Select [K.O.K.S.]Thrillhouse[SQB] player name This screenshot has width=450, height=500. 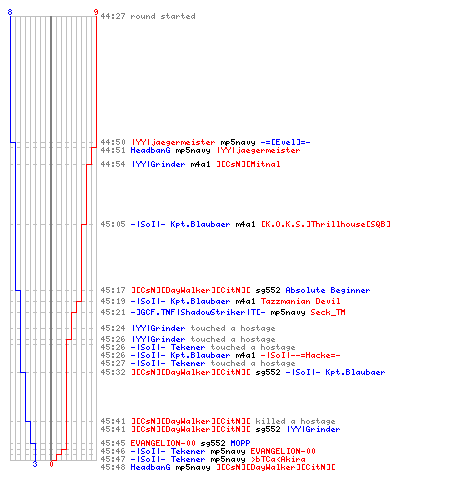coord(326,224)
